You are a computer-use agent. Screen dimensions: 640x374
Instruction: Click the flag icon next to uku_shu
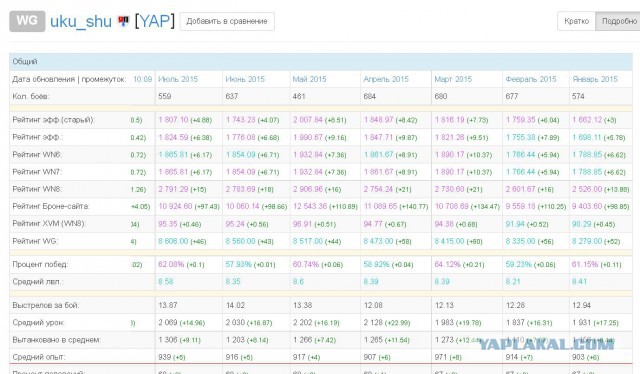[x=123, y=21]
